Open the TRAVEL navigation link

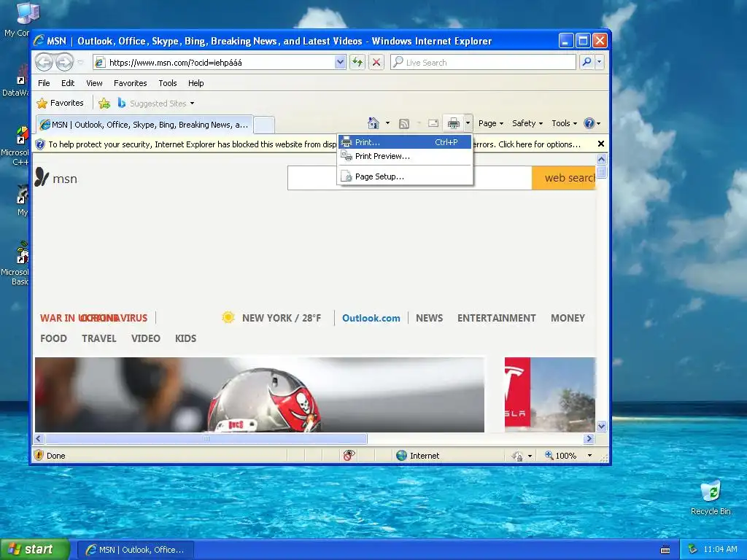99,338
